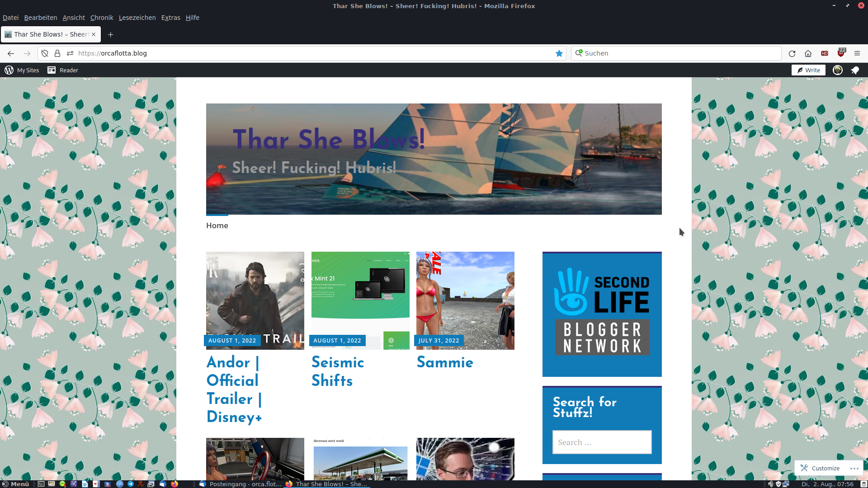868x488 pixels.
Task: Click the July 31, 2022 date badge
Action: (439, 341)
